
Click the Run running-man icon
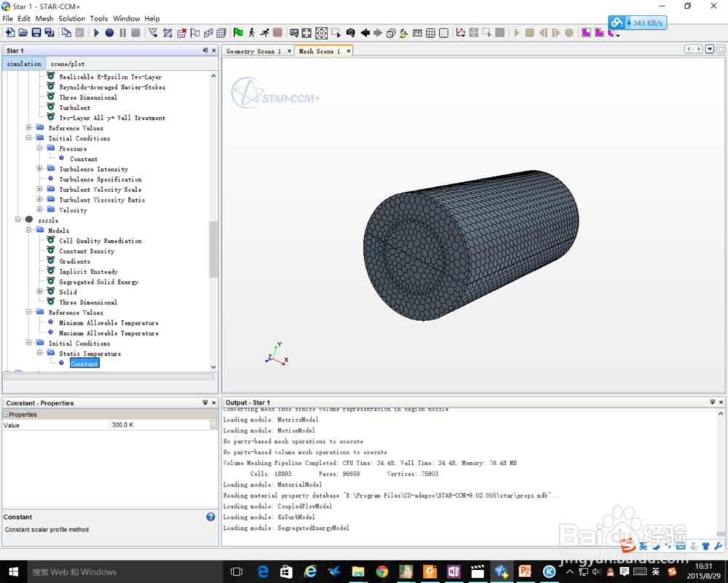[x=264, y=33]
